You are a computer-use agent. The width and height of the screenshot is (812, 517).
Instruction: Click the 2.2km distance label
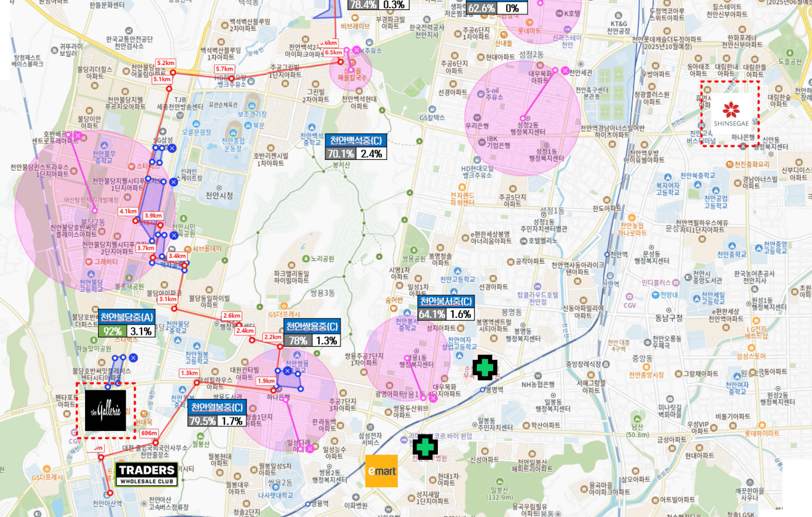tap(272, 337)
